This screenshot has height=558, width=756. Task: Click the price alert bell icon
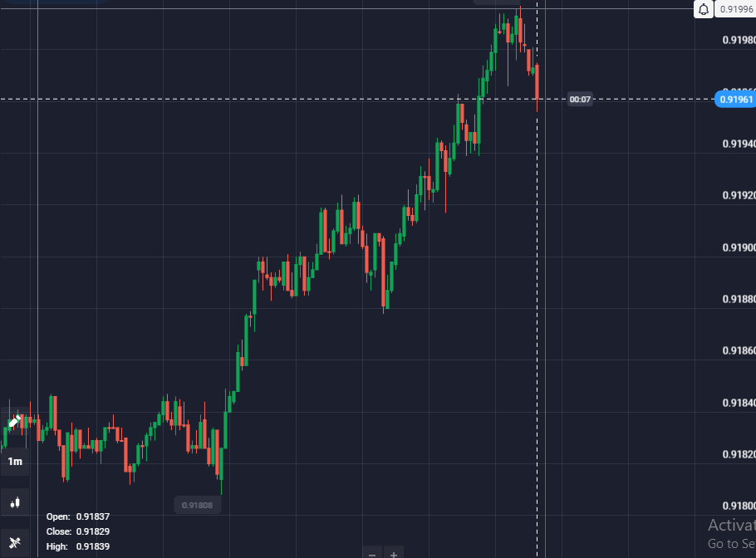704,9
